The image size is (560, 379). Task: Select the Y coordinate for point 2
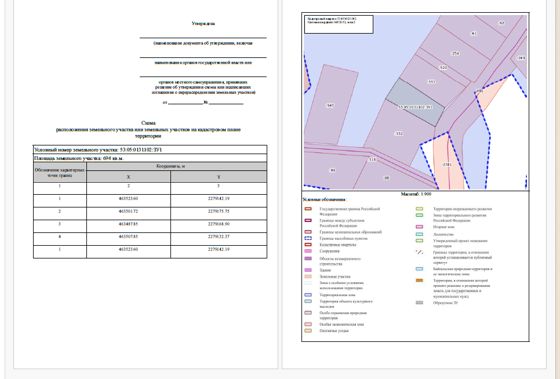[219, 211]
